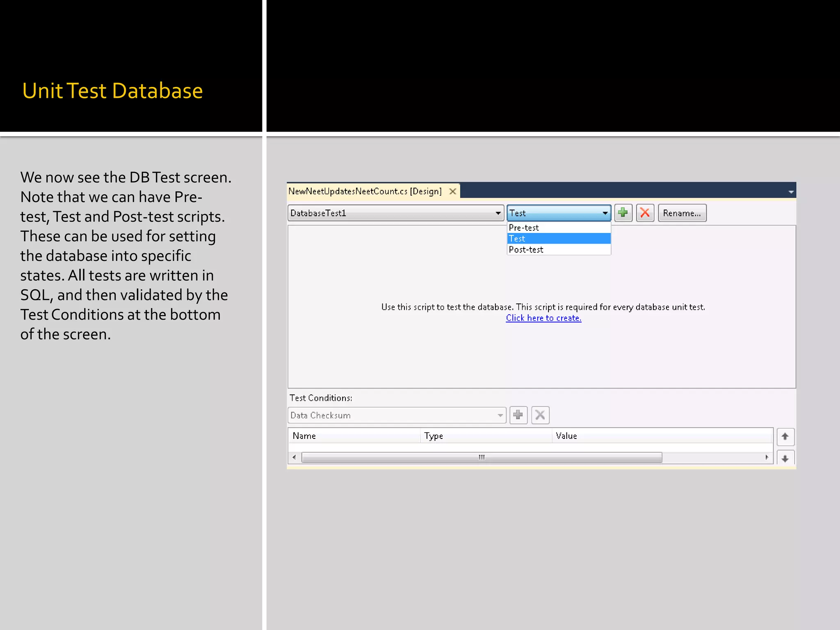
Task: Click the Type column header
Action: (486, 436)
